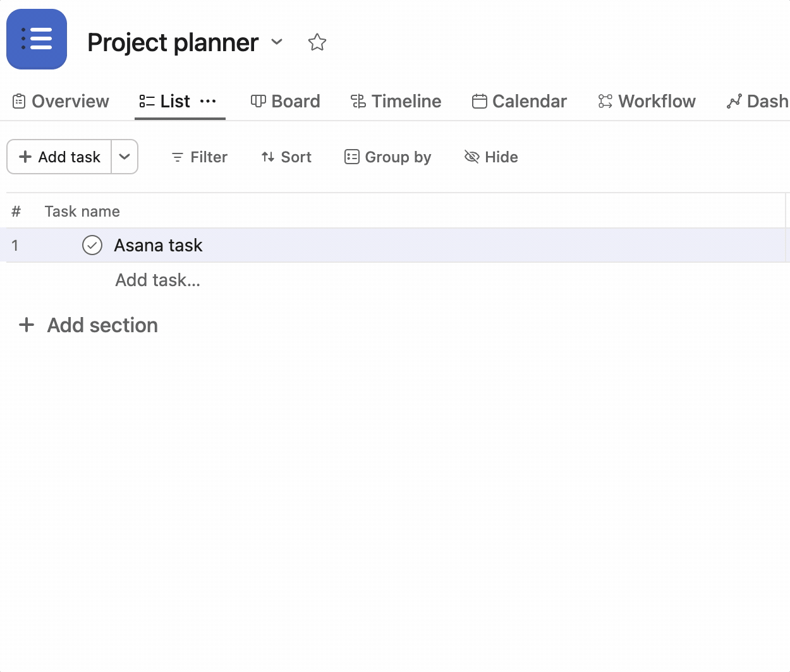The image size is (790, 672).
Task: Click the Add task... inline field
Action: click(x=158, y=280)
